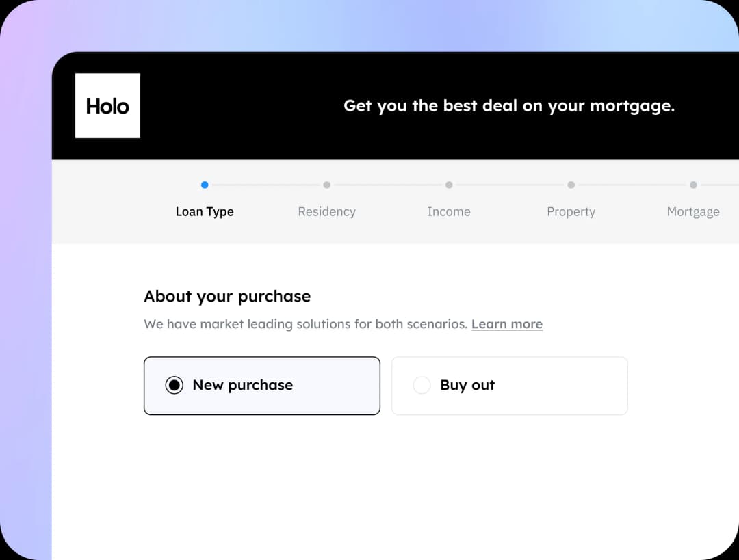Image resolution: width=739 pixels, height=560 pixels.
Task: Click the Mortgage step dot
Action: tap(693, 185)
